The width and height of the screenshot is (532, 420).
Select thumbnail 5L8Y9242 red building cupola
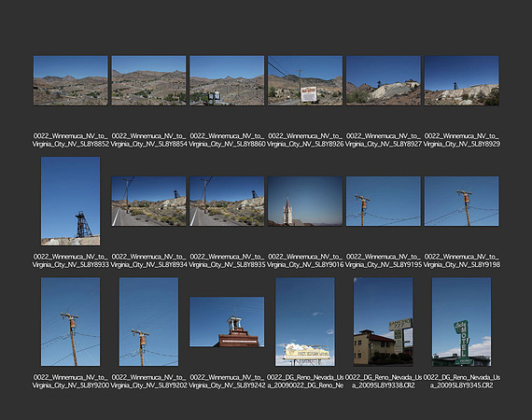point(227,322)
